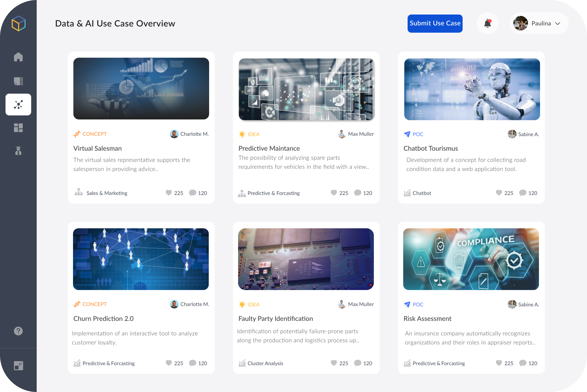The height and width of the screenshot is (392, 587).
Task: Click the company cube logo at top left
Action: click(18, 23)
